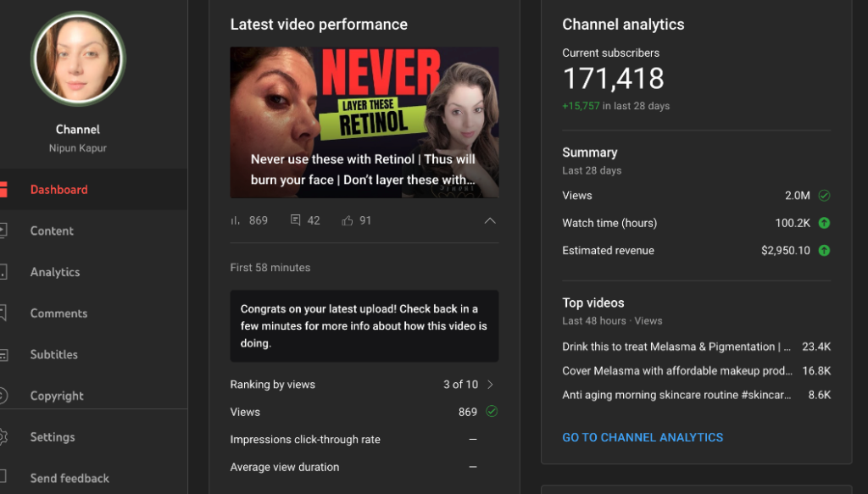
Task: Open the Copyright page
Action: point(57,396)
